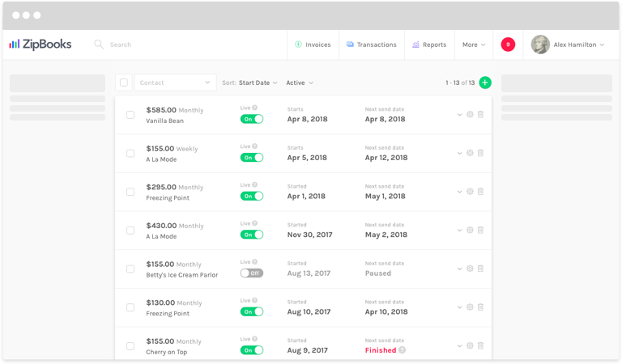The width and height of the screenshot is (622, 364).
Task: Click the Betty's Ice Cream Parlor contact name
Action: tap(181, 275)
